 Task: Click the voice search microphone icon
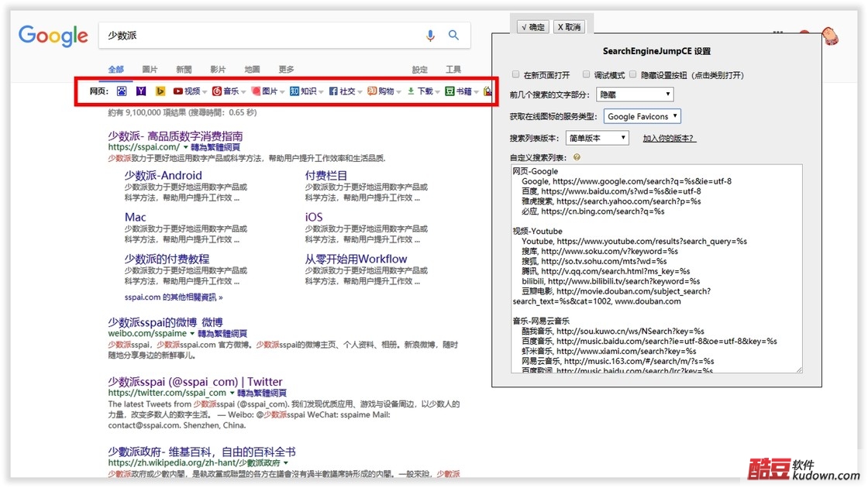[x=430, y=36]
